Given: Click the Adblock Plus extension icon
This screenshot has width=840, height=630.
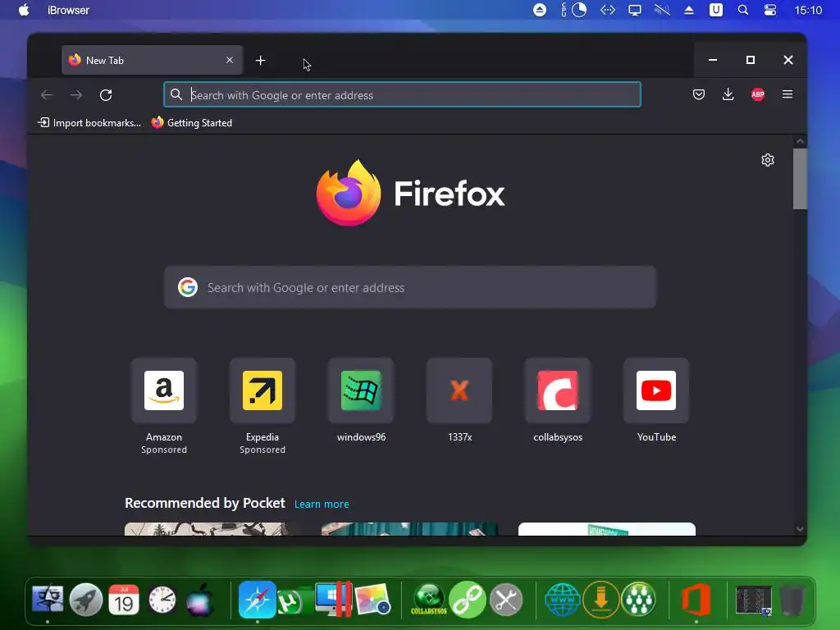Looking at the screenshot, I should coord(757,95).
